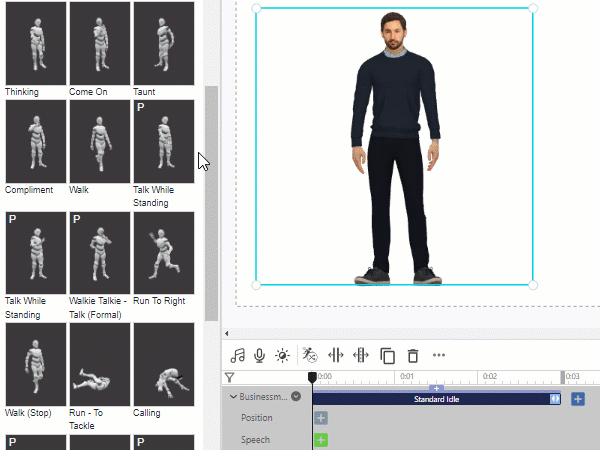Viewport: 600px width, 450px height.
Task: Click bottom-right resize handle of character
Action: pyautogui.click(x=533, y=285)
